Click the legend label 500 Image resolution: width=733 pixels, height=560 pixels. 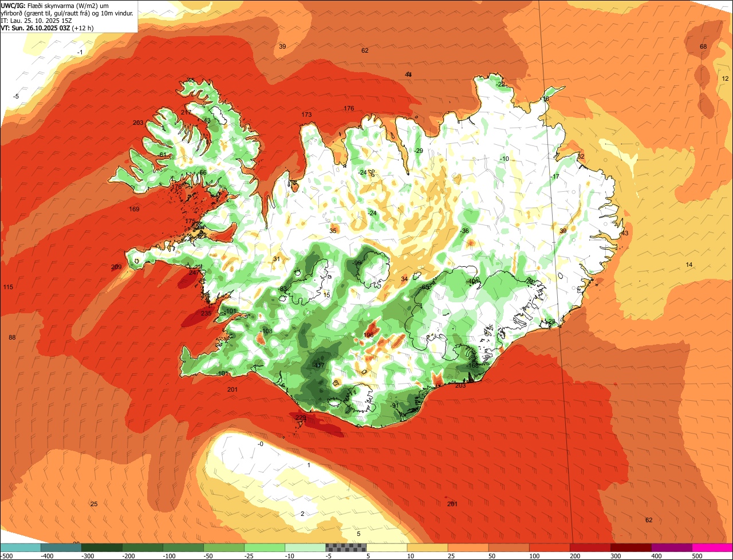pyautogui.click(x=696, y=556)
